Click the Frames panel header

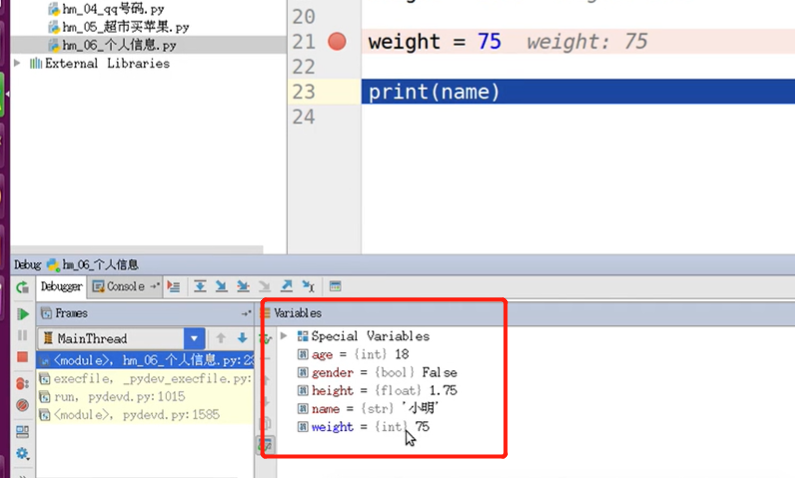coord(145,314)
